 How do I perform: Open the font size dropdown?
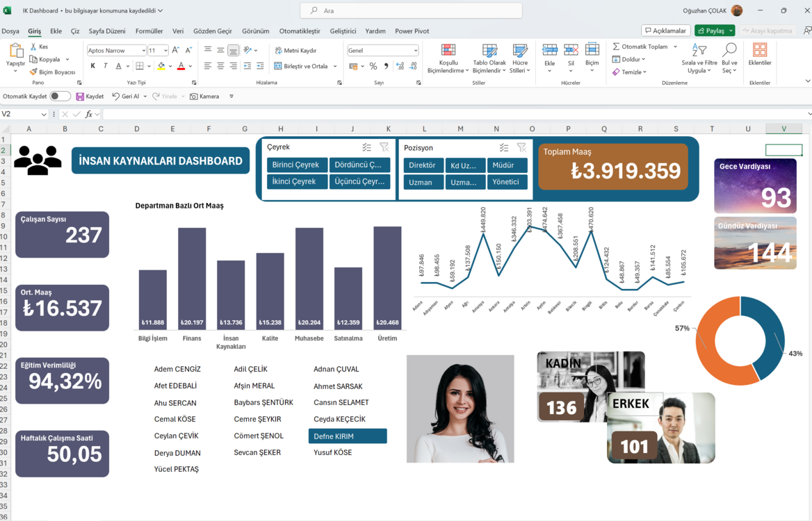tap(165, 51)
